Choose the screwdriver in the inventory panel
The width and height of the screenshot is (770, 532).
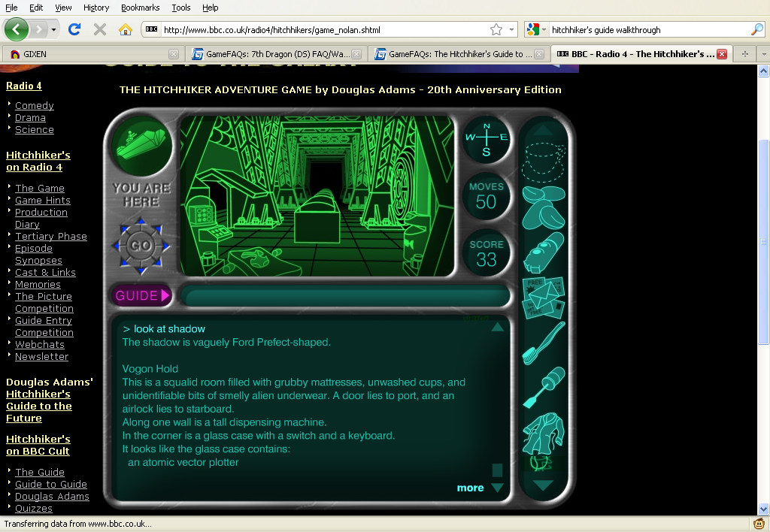543,385
